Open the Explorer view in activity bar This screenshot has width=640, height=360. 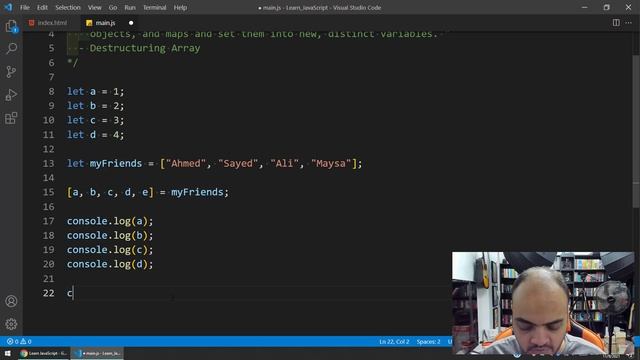click(11, 26)
